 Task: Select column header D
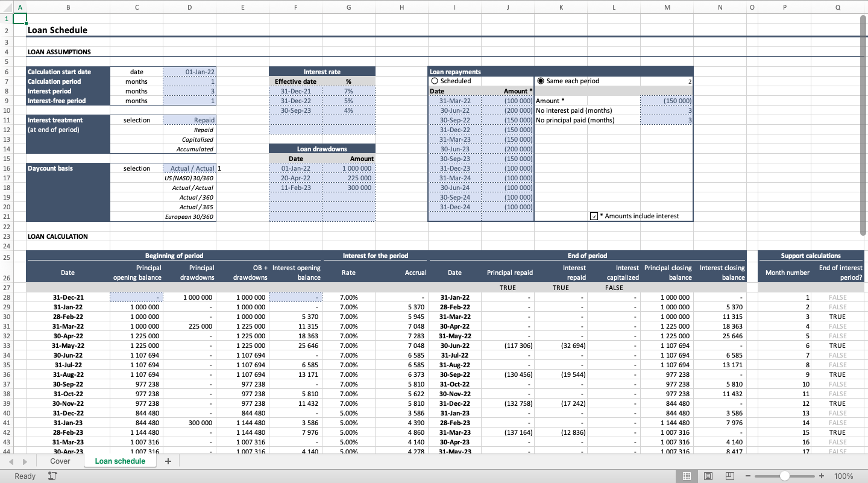point(190,7)
